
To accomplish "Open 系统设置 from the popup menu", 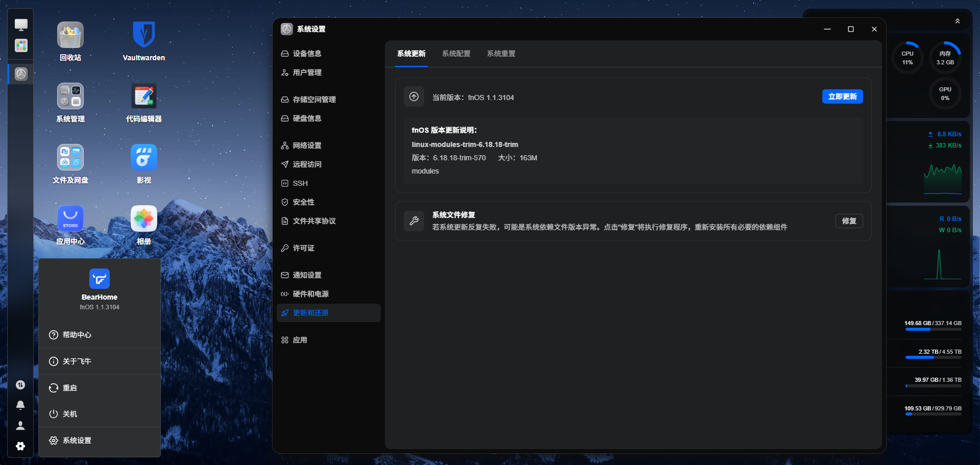I will pos(100,440).
